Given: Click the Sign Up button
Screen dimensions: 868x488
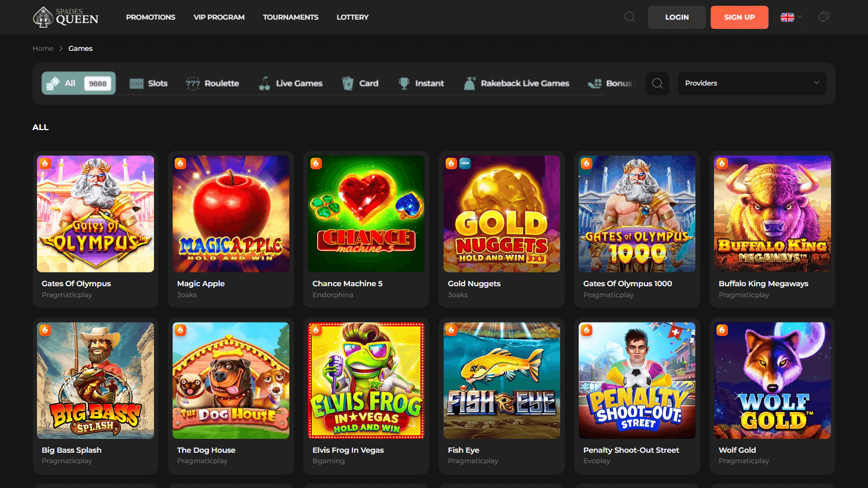Looking at the screenshot, I should coord(740,17).
